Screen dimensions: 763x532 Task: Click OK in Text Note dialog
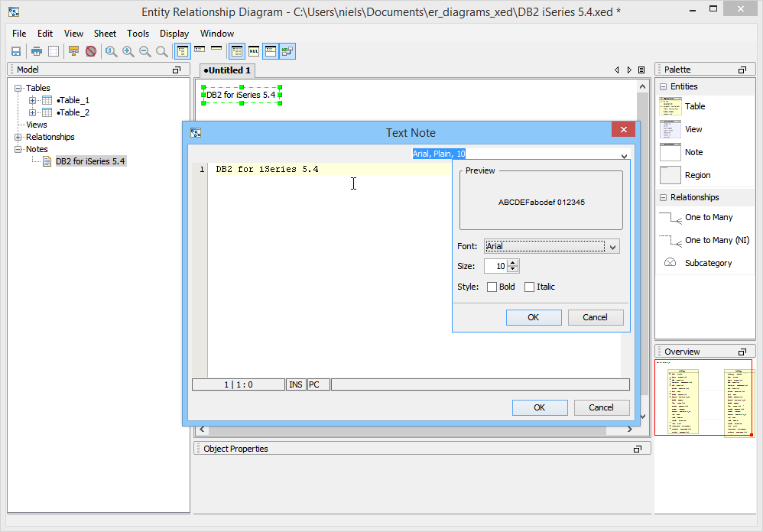point(540,407)
